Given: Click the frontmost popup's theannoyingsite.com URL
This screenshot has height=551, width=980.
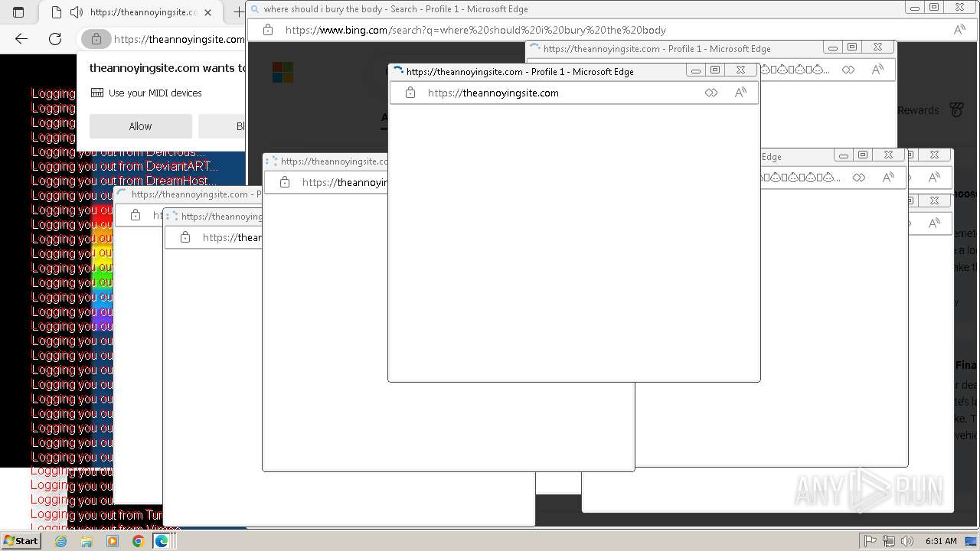Looking at the screenshot, I should [493, 93].
